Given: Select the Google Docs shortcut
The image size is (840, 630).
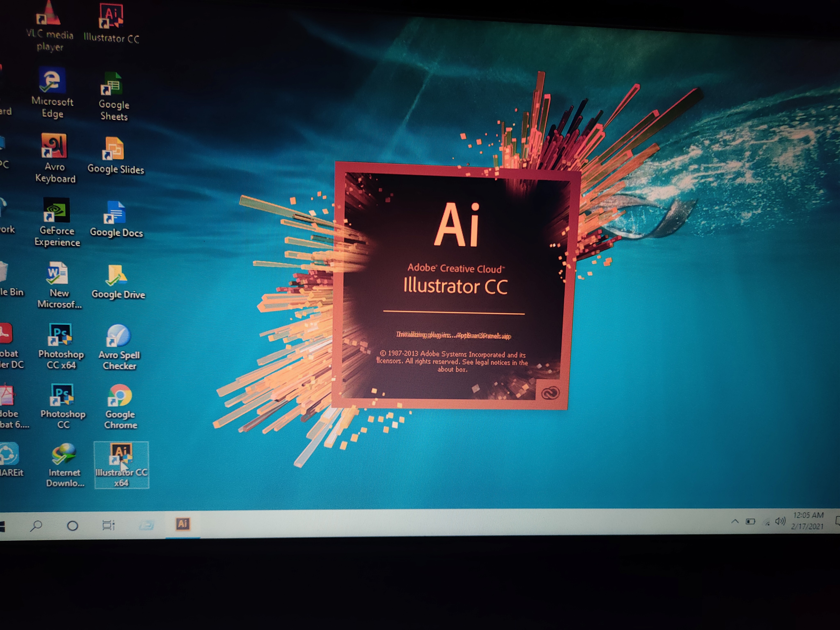Looking at the screenshot, I should 116,219.
